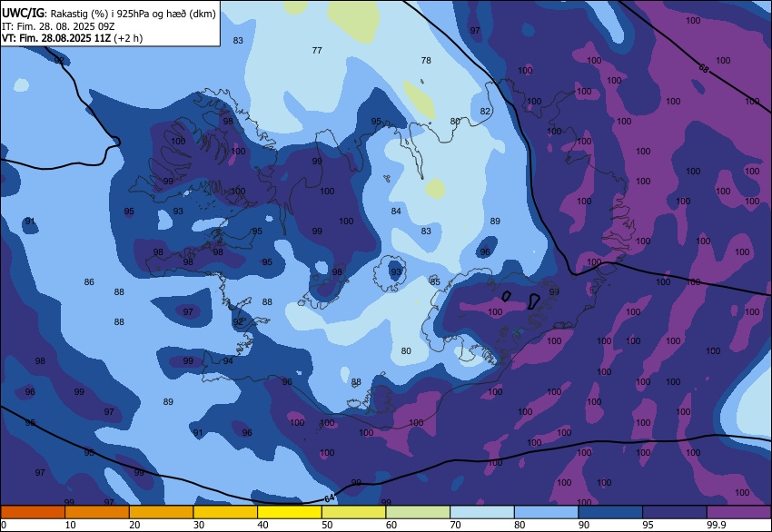Click the legend tick label '60'
772x532 pixels.
tap(391, 525)
